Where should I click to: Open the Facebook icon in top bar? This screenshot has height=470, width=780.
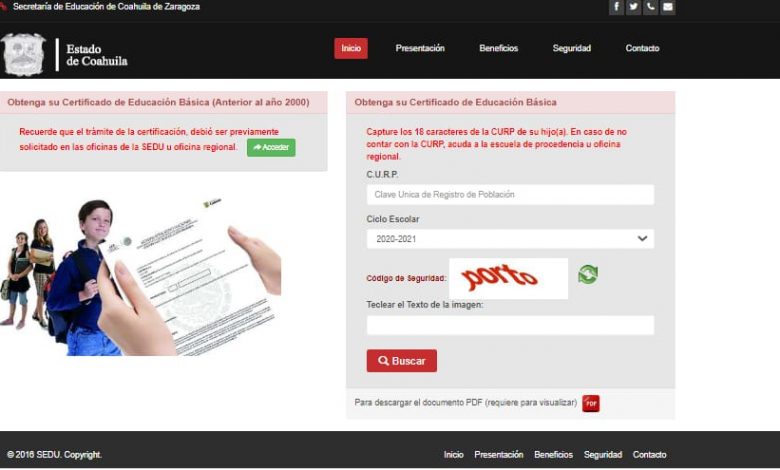click(617, 7)
